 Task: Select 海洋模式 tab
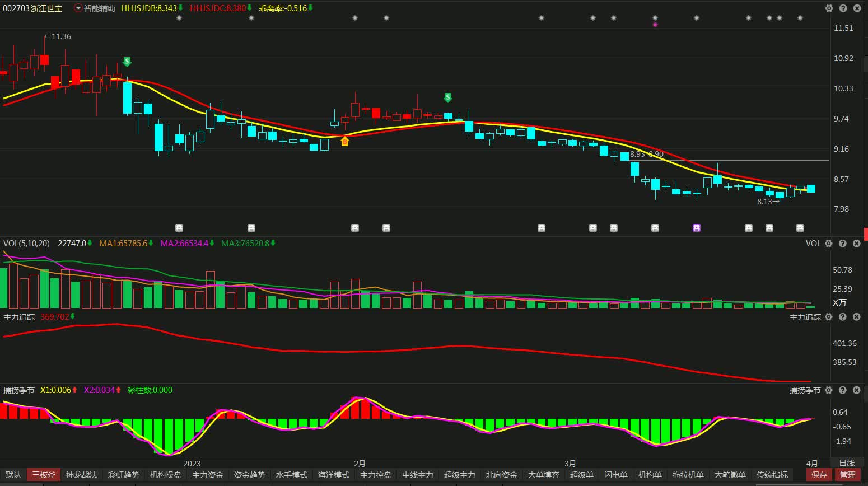pyautogui.click(x=334, y=475)
